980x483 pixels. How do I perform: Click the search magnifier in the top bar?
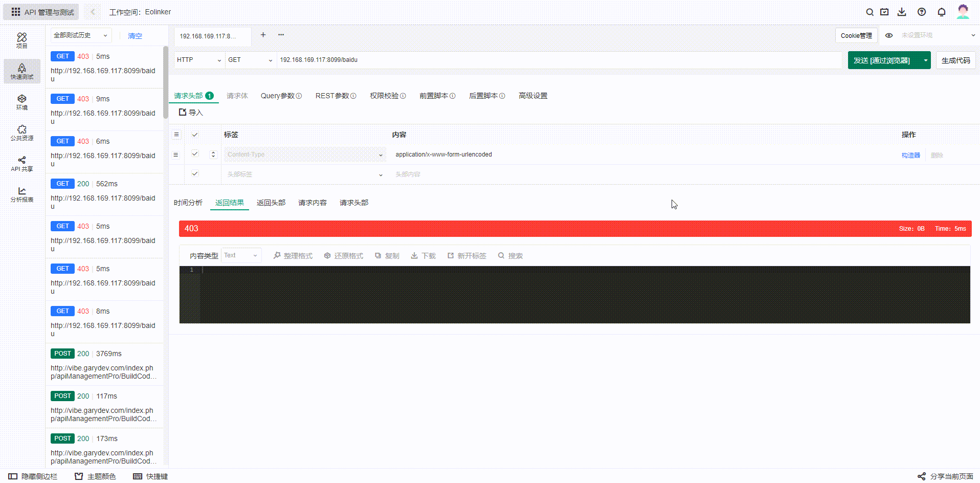click(870, 12)
